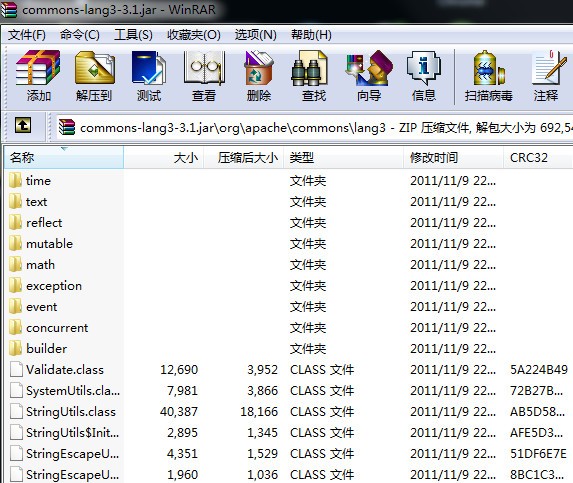Select the math folder icon
This screenshot has width=573, height=483.
click(x=15, y=265)
